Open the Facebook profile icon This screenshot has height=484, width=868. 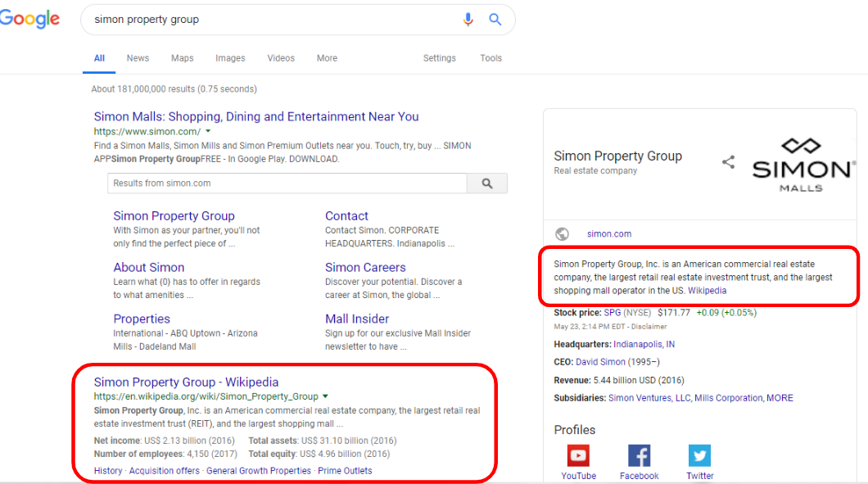click(639, 455)
